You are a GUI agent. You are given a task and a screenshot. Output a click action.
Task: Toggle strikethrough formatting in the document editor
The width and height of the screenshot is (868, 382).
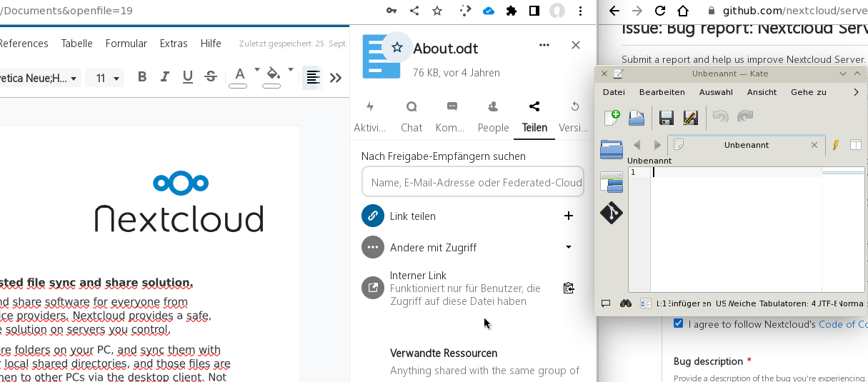pos(211,77)
